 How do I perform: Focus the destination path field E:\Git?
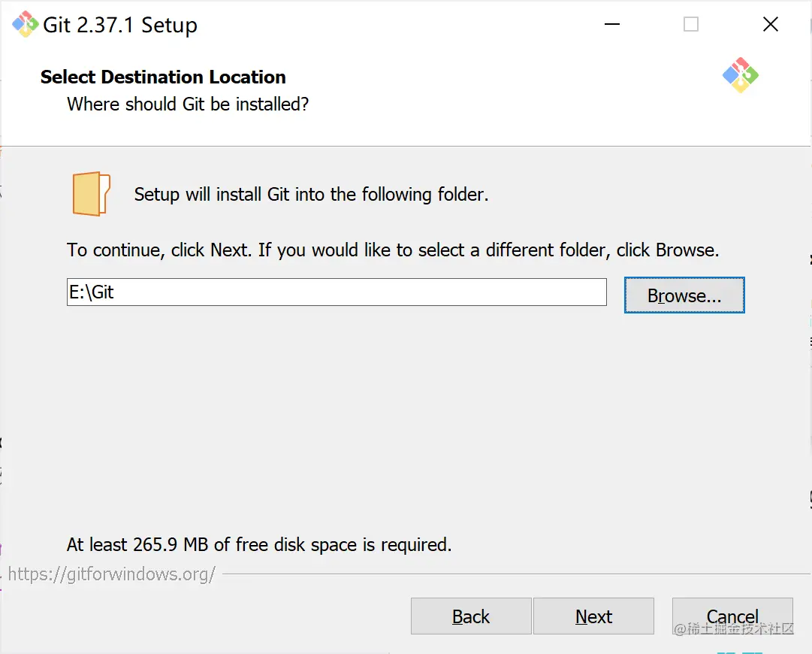(x=337, y=292)
